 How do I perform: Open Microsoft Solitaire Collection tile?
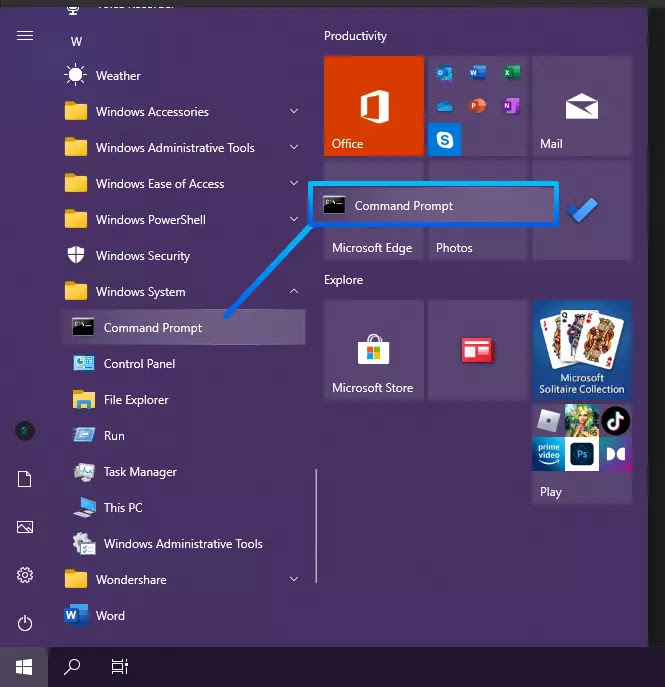(x=582, y=350)
